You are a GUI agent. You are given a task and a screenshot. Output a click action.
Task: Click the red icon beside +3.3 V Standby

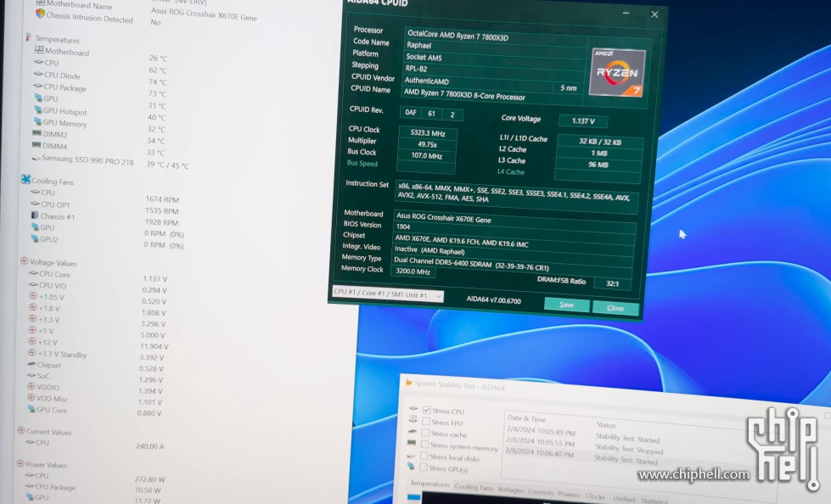(31, 353)
